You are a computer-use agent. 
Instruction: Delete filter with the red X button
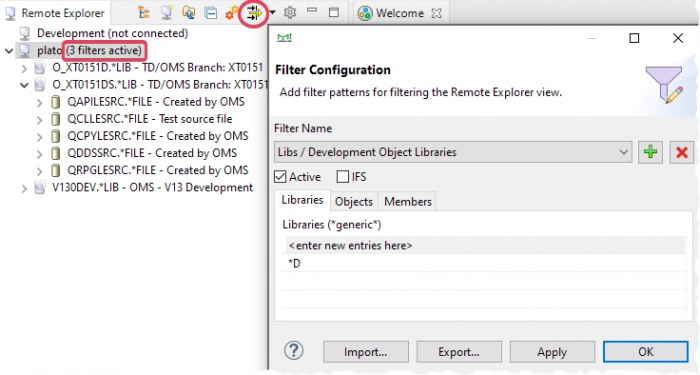681,152
